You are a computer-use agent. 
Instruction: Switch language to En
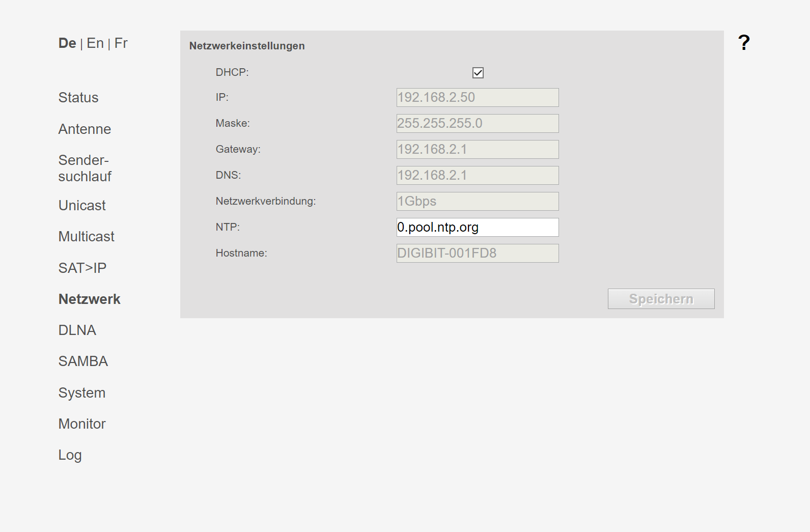(95, 43)
